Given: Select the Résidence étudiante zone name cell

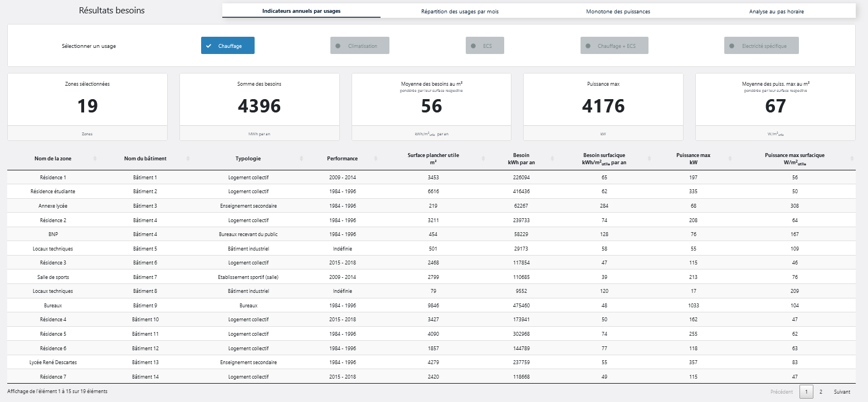Looking at the screenshot, I should point(53,192).
